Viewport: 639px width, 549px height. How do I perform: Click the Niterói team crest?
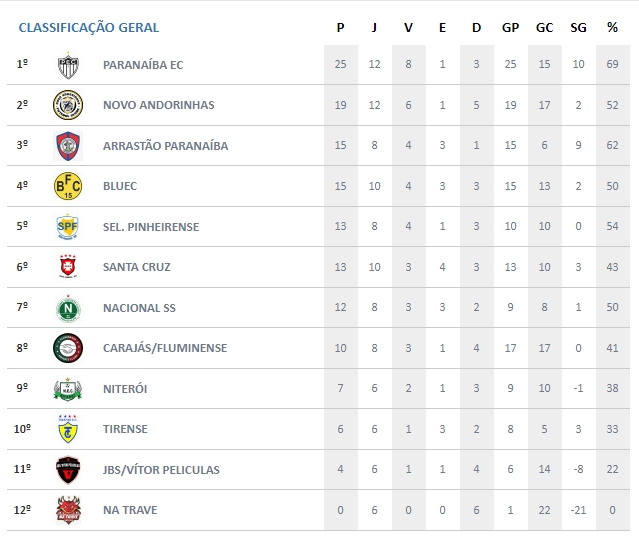pyautogui.click(x=67, y=389)
